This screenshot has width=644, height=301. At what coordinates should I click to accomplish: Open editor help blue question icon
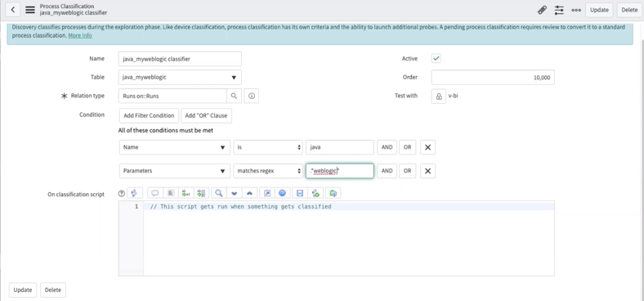coord(282,193)
